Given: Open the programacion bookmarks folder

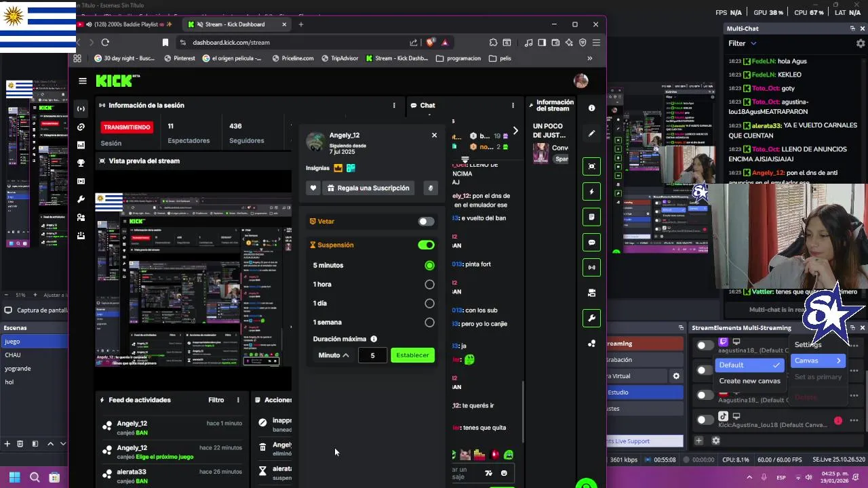Looking at the screenshot, I should (x=458, y=58).
